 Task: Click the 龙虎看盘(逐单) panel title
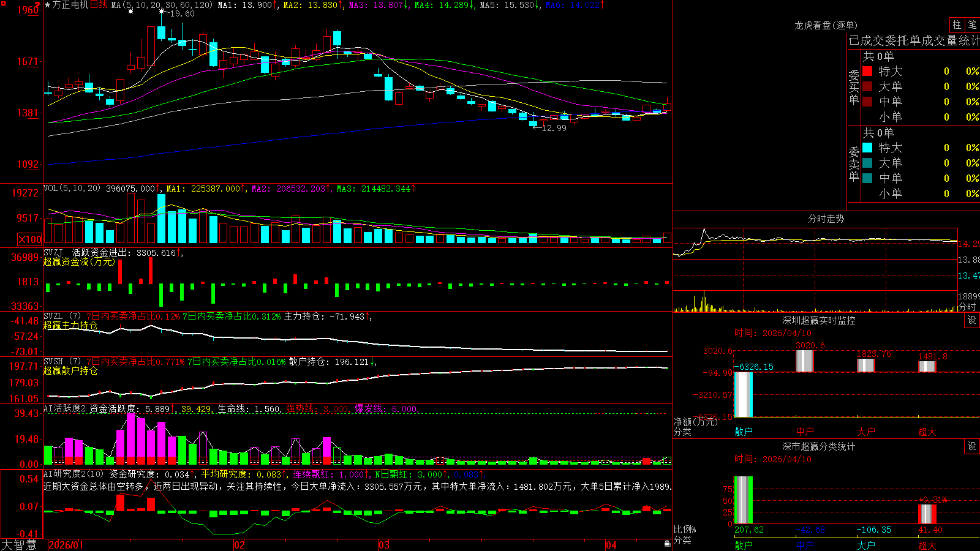pos(826,25)
